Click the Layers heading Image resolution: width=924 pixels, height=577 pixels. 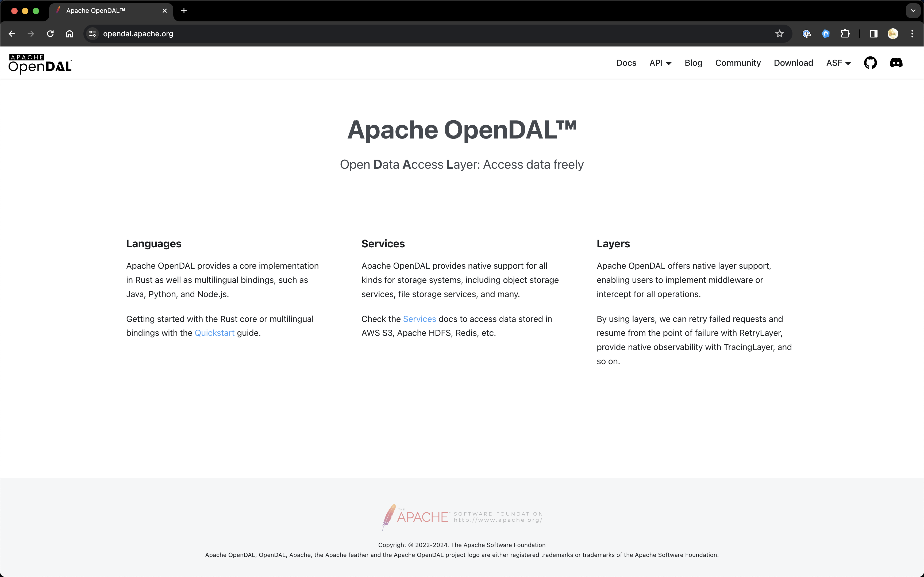point(613,244)
